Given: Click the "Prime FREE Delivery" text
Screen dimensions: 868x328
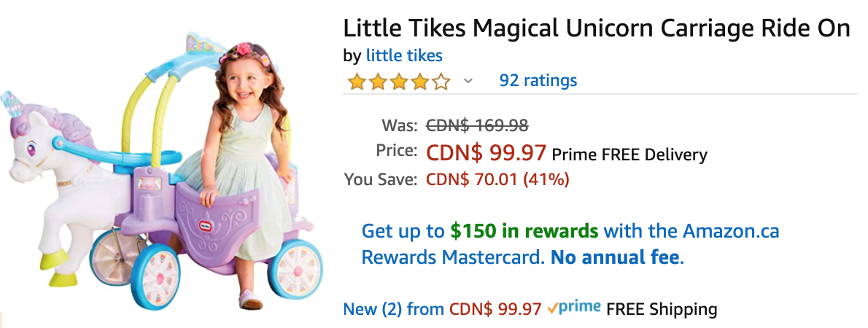Looking at the screenshot, I should tap(629, 155).
